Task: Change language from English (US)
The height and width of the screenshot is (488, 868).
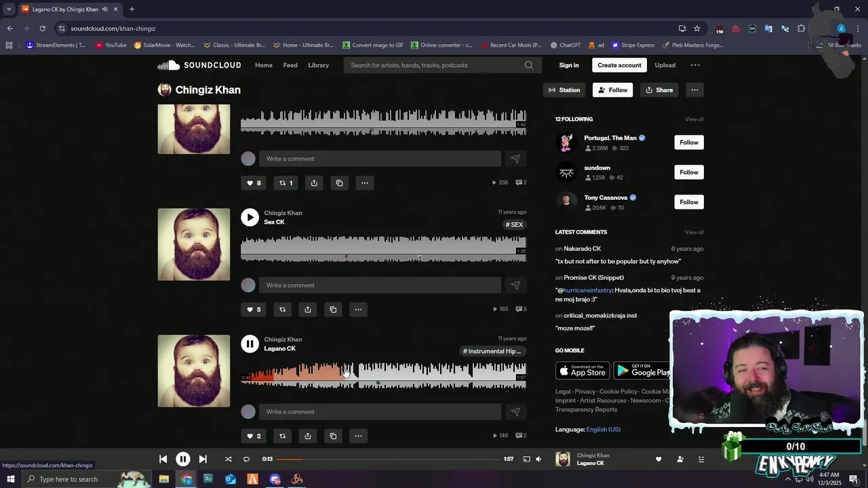Action: [604, 430]
